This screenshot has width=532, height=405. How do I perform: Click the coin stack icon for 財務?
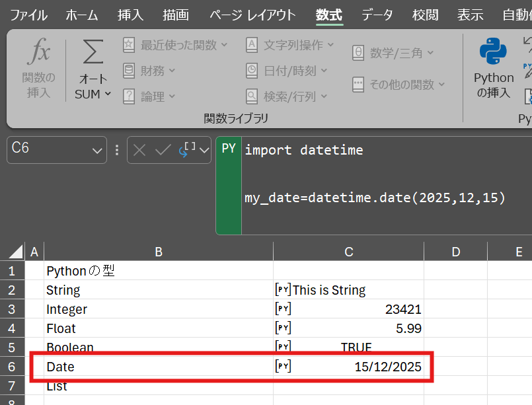(x=129, y=71)
